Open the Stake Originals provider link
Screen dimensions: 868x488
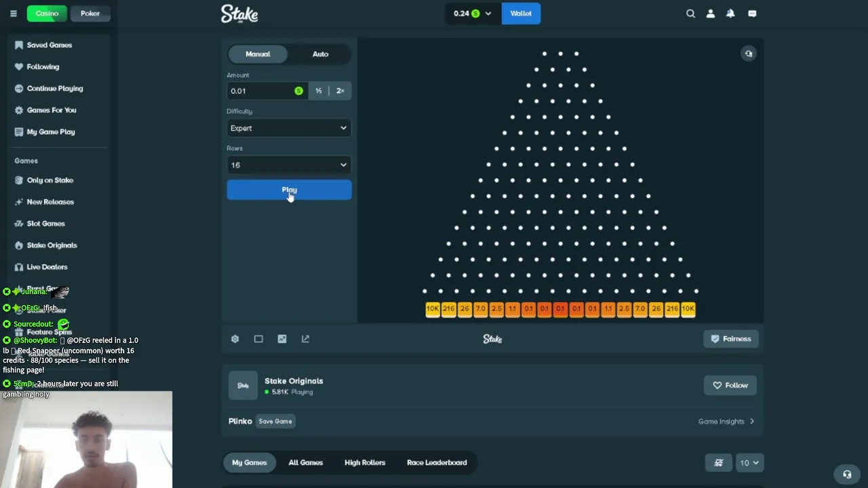(x=294, y=381)
